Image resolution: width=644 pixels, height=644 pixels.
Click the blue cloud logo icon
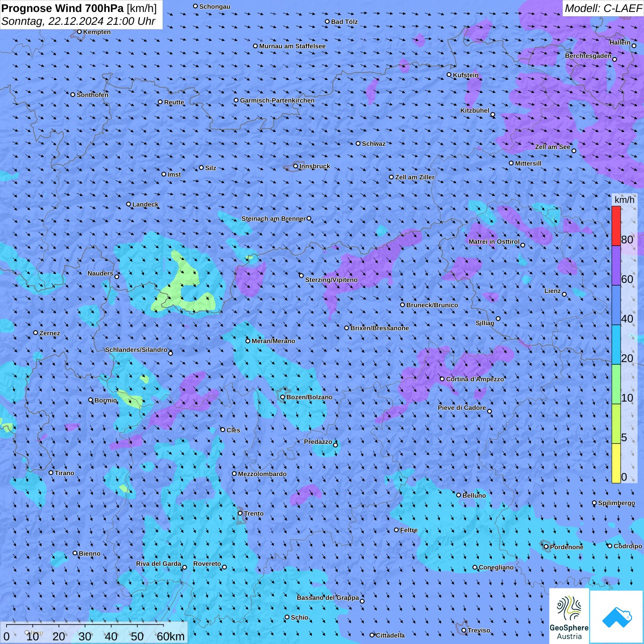[x=616, y=617]
